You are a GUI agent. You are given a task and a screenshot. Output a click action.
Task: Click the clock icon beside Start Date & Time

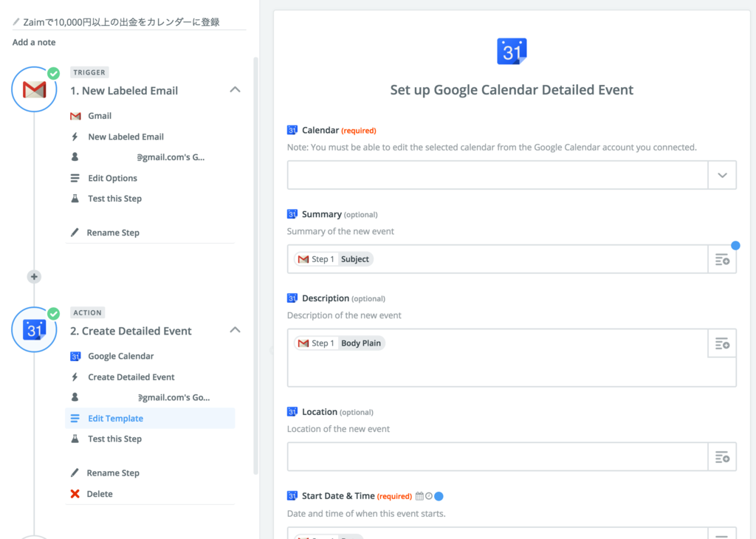(x=429, y=496)
